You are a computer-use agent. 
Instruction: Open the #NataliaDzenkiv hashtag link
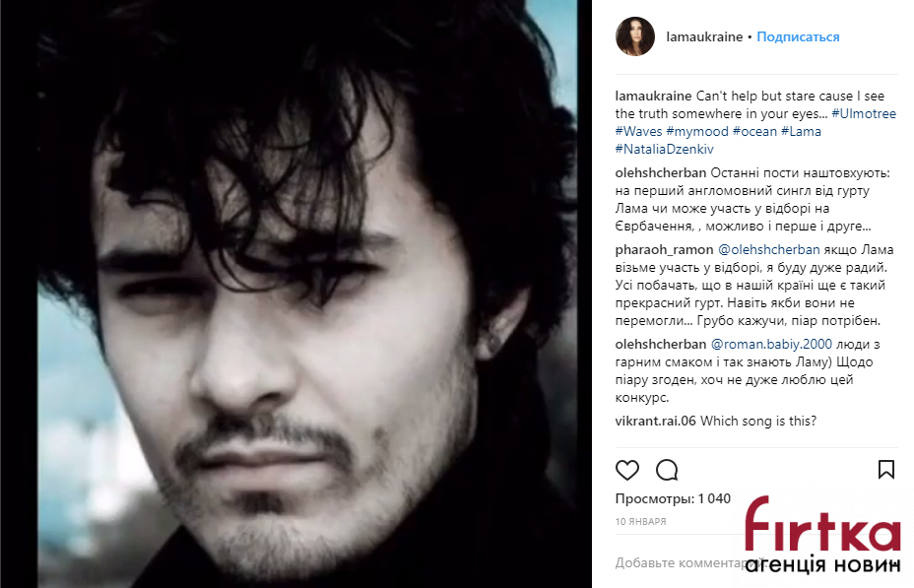point(665,149)
